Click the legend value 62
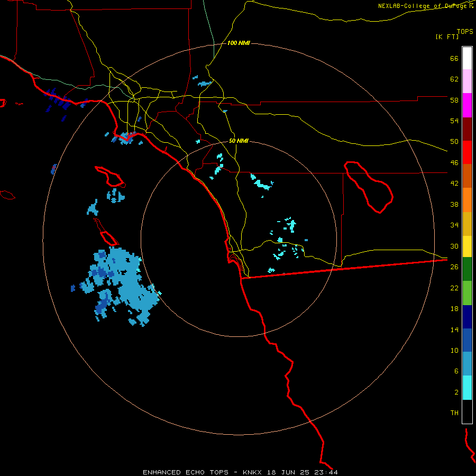Screen dimensions: 476x476 (x=454, y=79)
